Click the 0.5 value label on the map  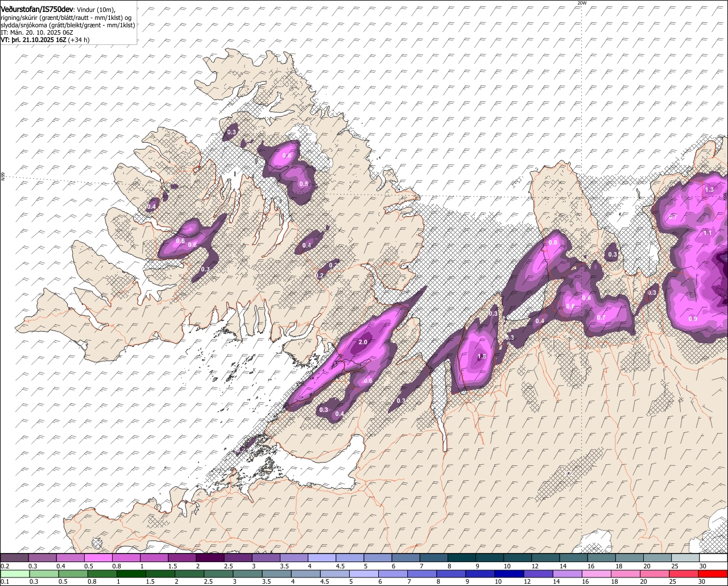[304, 184]
